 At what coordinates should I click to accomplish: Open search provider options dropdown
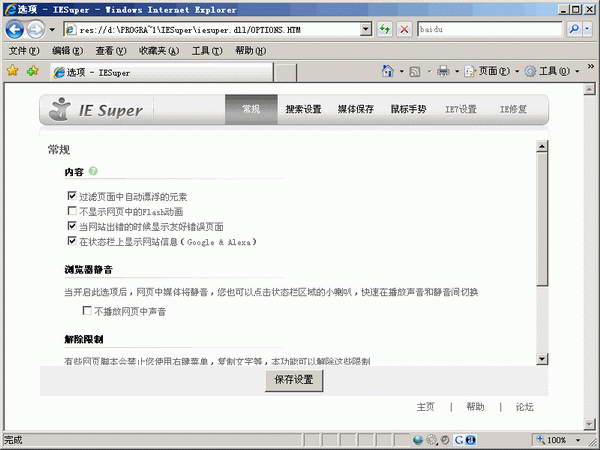[587, 29]
